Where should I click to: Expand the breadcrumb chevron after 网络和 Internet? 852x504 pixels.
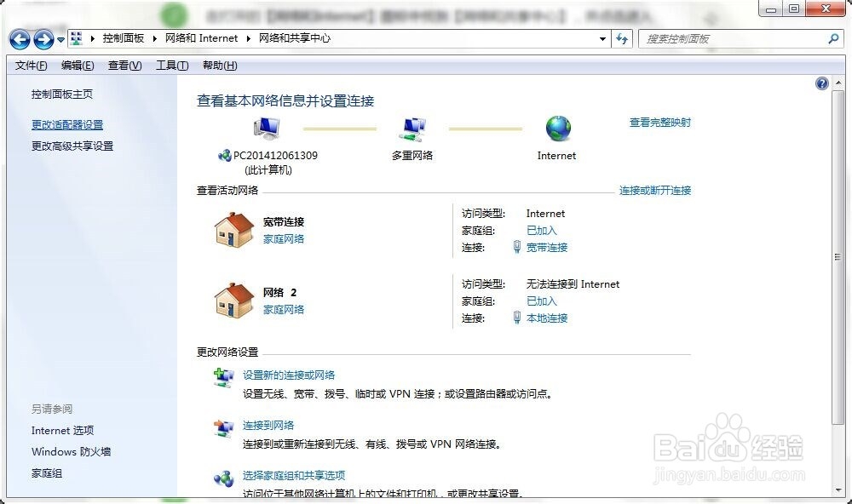coord(247,37)
